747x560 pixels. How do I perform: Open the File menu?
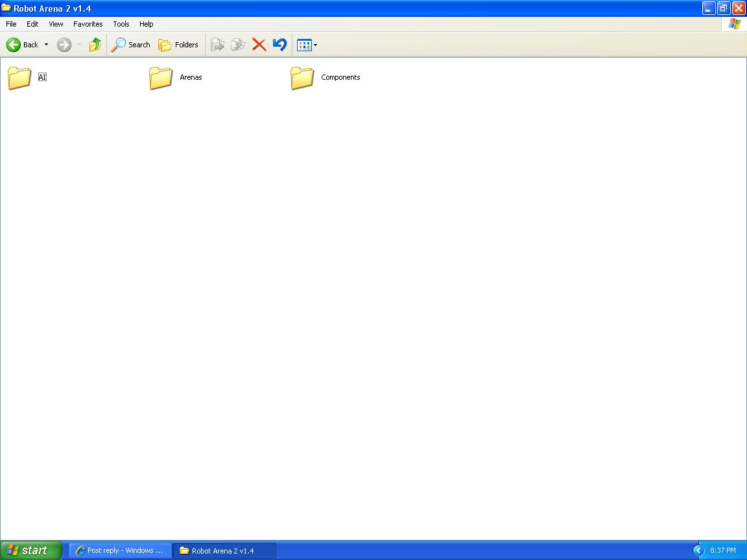point(11,24)
